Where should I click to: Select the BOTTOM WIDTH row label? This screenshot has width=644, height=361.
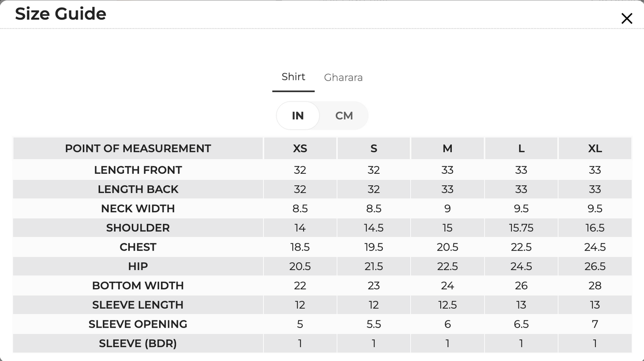point(138,286)
